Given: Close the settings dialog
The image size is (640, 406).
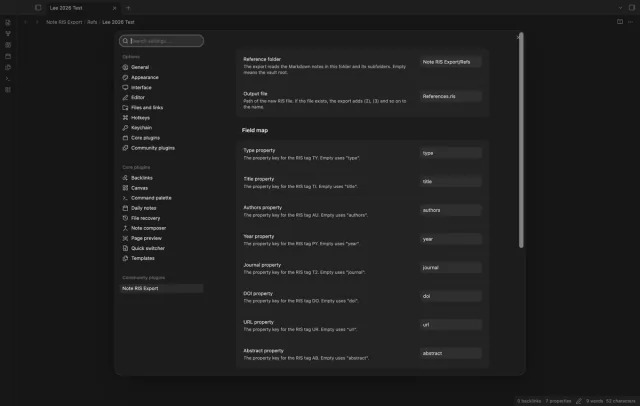Looking at the screenshot, I should (x=518, y=37).
